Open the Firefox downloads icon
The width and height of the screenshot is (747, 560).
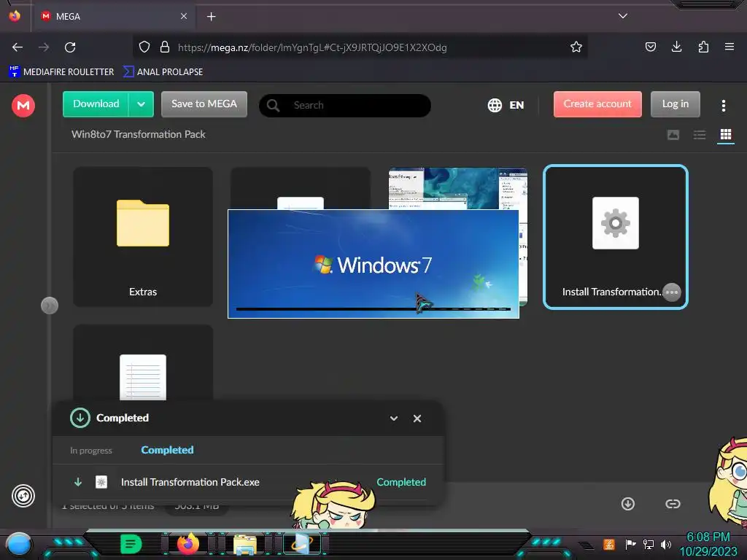[676, 47]
